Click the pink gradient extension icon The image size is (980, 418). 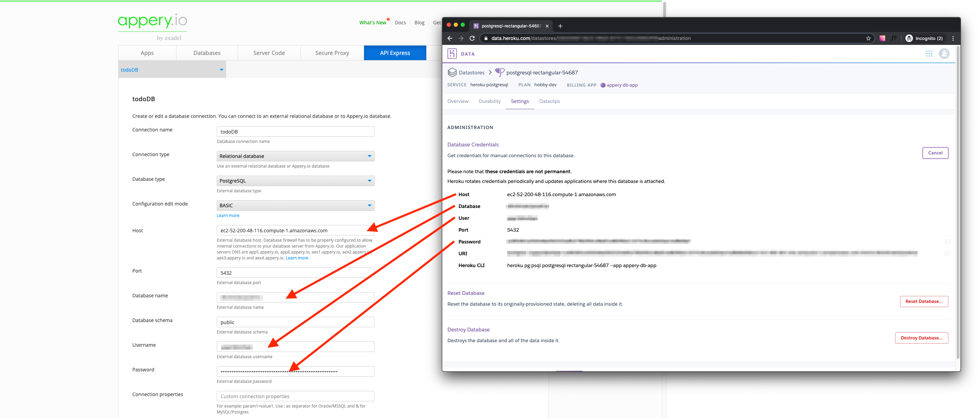(882, 39)
